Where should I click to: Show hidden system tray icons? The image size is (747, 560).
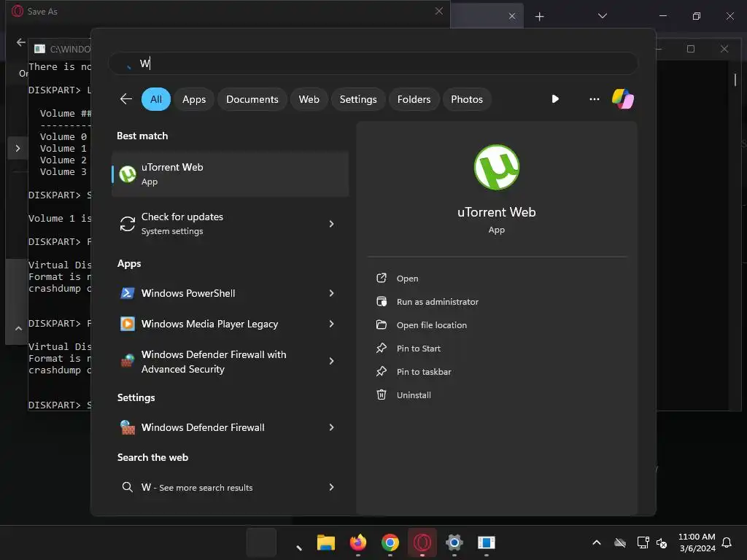[597, 542]
